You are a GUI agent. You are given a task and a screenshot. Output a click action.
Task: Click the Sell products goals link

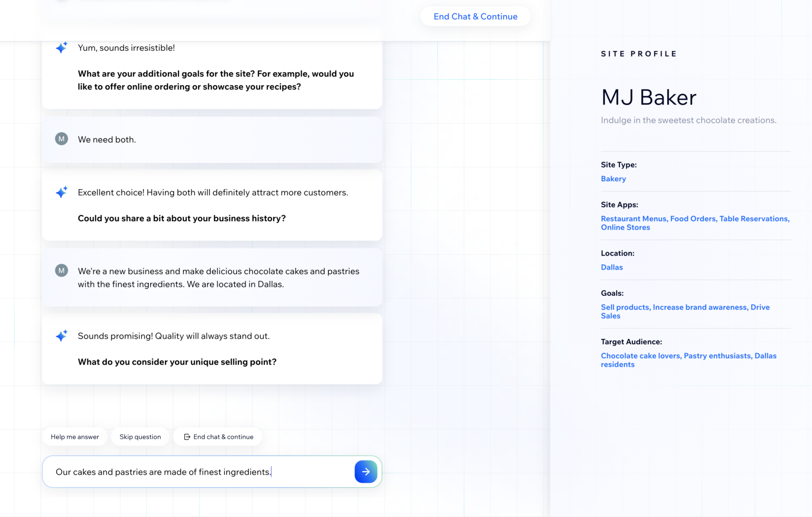[625, 307]
